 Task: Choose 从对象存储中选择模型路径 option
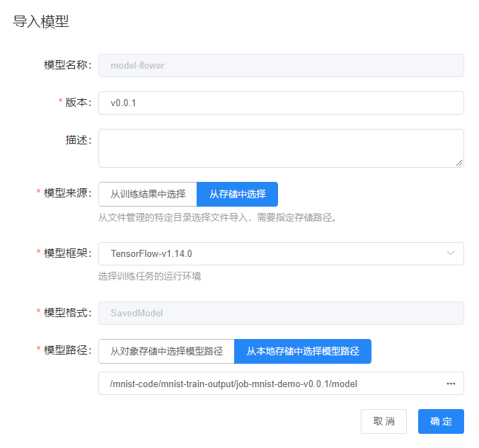pyautogui.click(x=166, y=351)
